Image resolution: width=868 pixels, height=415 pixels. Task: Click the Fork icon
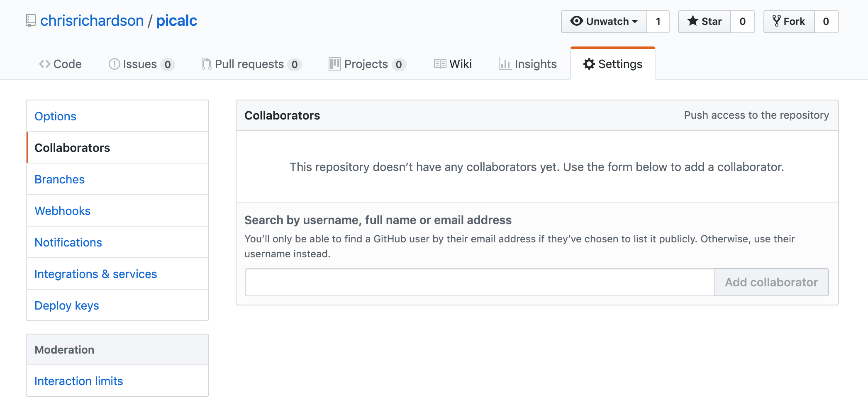pos(776,21)
